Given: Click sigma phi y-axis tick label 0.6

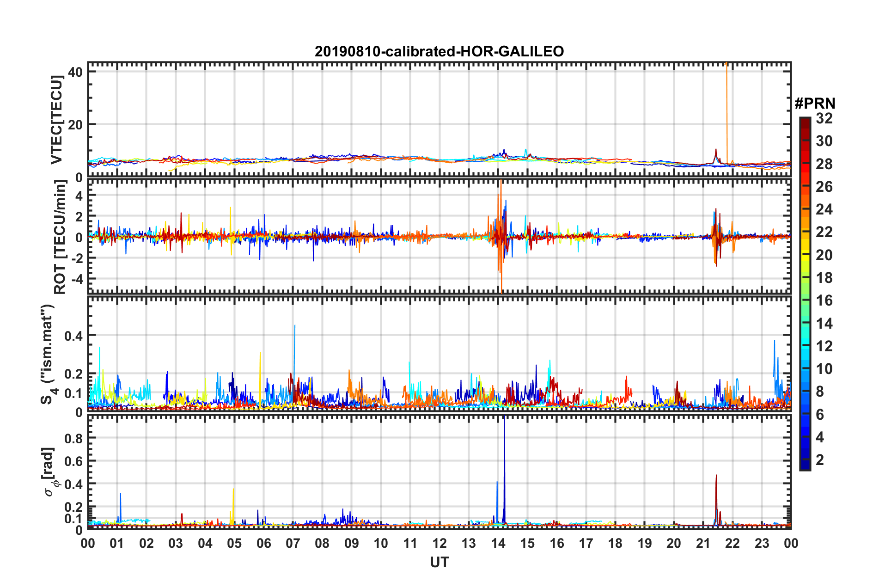Looking at the screenshot, I should click(73, 461).
